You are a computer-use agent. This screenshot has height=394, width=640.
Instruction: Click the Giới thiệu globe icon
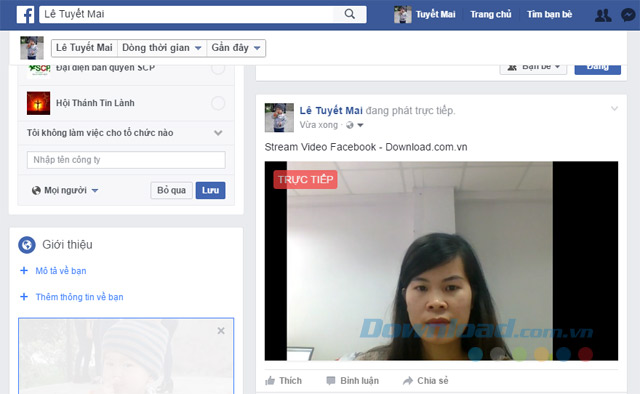point(27,245)
